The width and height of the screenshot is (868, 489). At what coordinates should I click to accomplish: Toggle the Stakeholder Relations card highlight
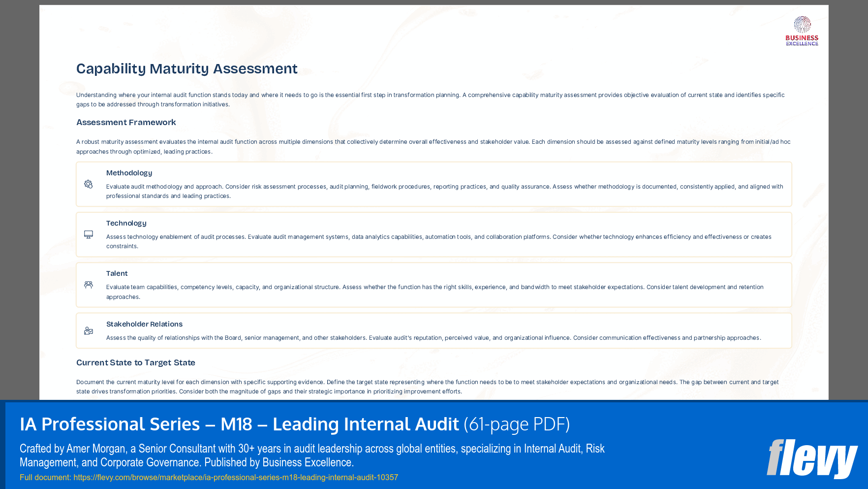point(433,331)
